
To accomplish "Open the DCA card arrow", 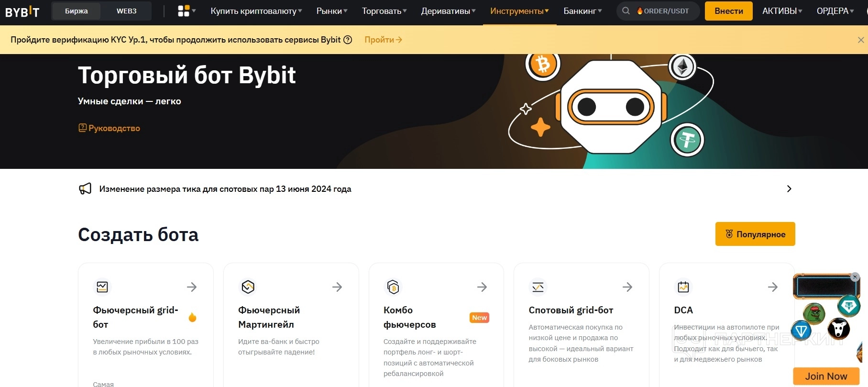I will click(x=773, y=287).
